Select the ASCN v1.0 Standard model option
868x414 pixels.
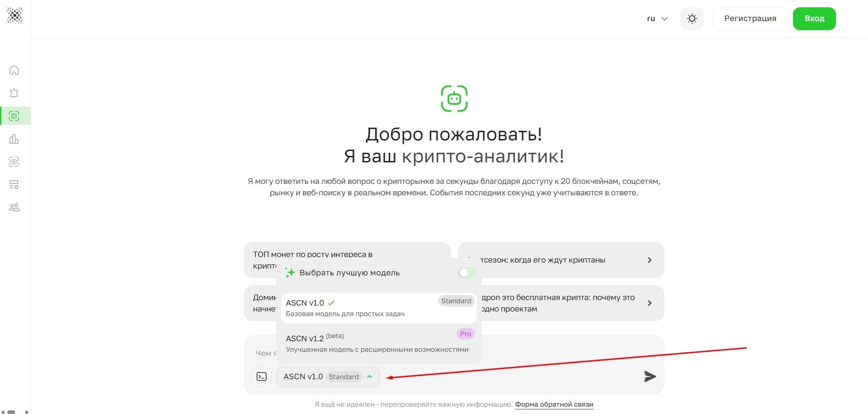(x=379, y=308)
